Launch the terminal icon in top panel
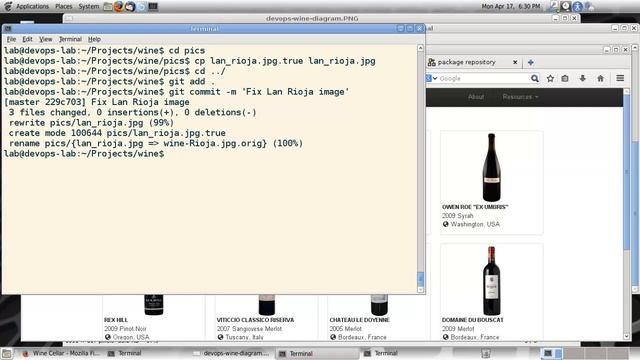 click(x=153, y=7)
